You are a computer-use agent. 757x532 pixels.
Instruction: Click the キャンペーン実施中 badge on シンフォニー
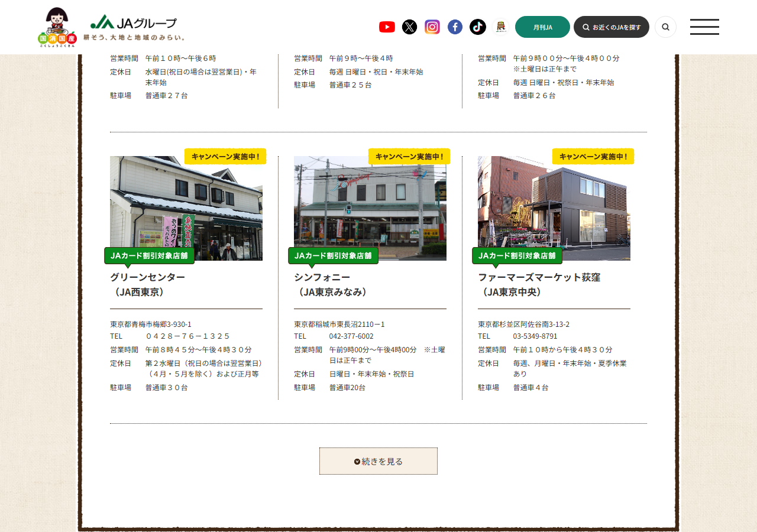coord(409,156)
